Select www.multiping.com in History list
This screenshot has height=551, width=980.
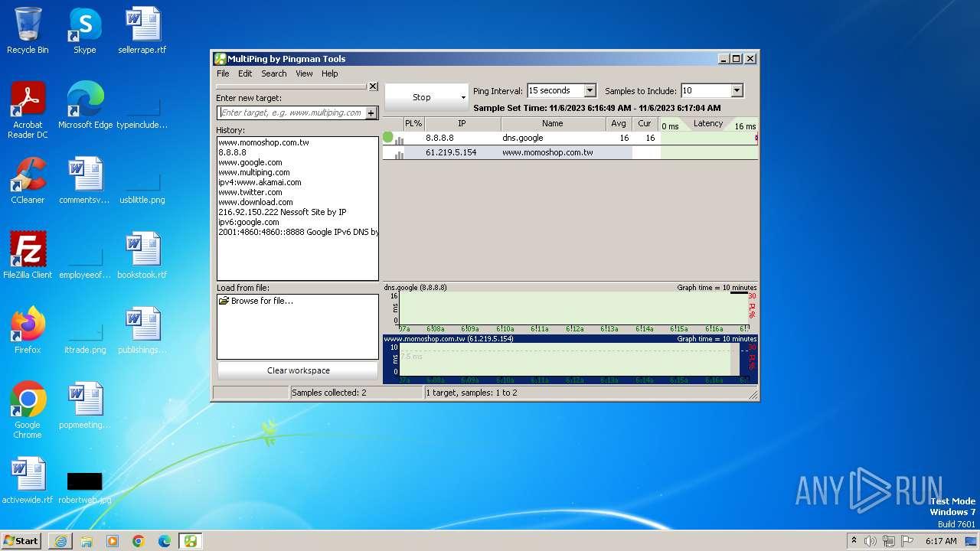pyautogui.click(x=254, y=172)
